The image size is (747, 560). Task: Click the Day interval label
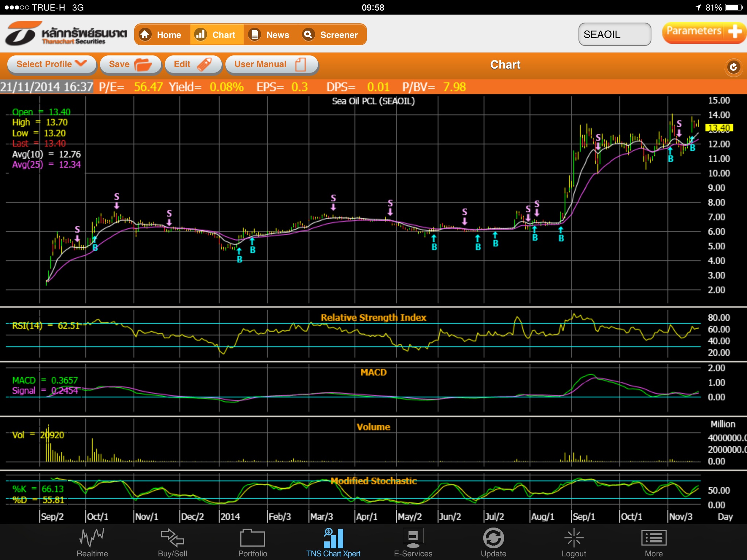tap(725, 517)
